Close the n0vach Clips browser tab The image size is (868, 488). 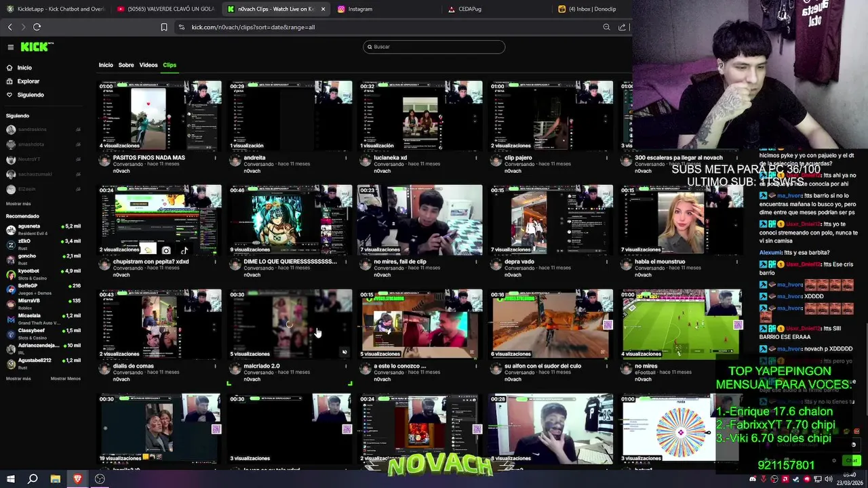(323, 9)
